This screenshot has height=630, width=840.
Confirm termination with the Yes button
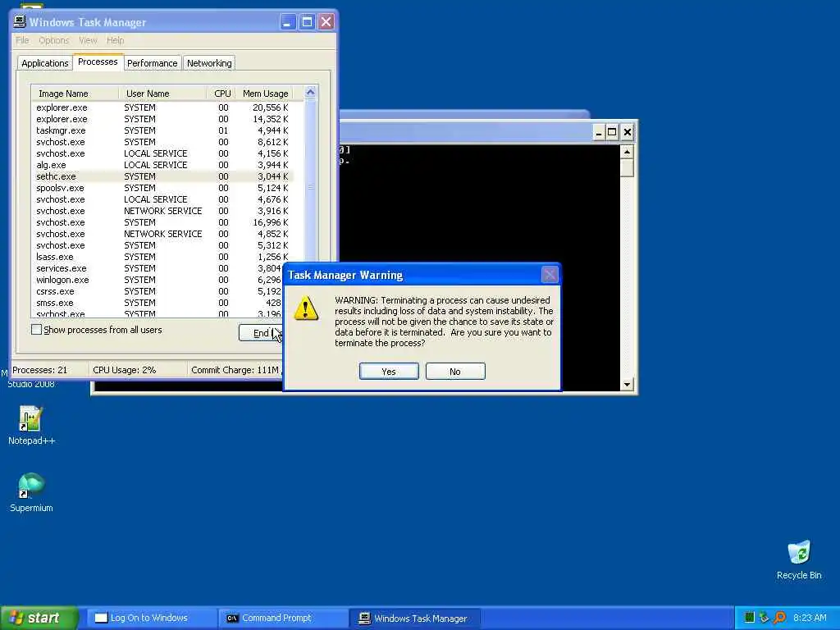point(389,372)
